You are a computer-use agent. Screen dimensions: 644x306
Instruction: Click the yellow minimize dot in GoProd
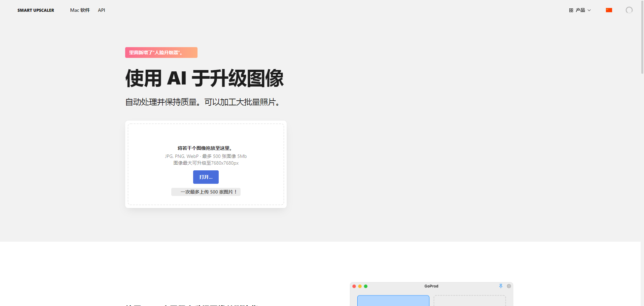pyautogui.click(x=360, y=286)
